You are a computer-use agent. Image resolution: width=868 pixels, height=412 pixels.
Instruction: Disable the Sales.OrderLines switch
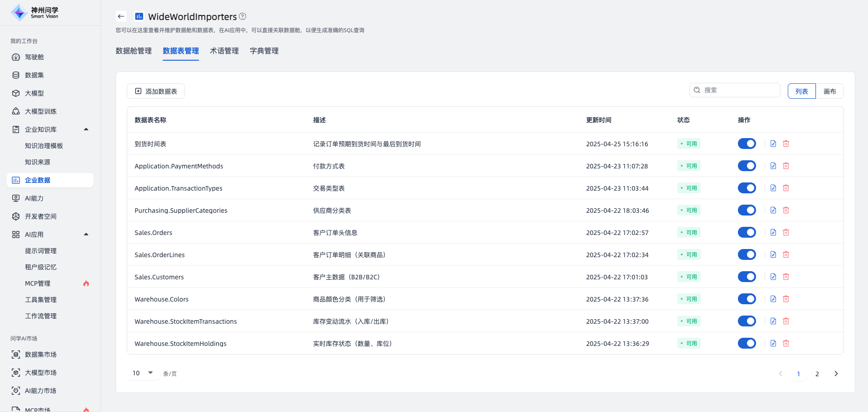[x=747, y=254]
